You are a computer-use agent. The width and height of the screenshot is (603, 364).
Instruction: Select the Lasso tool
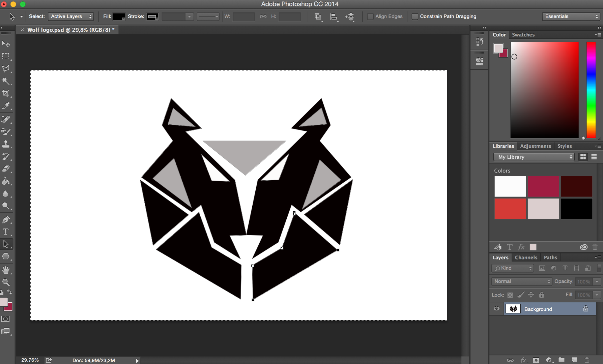[x=6, y=69]
